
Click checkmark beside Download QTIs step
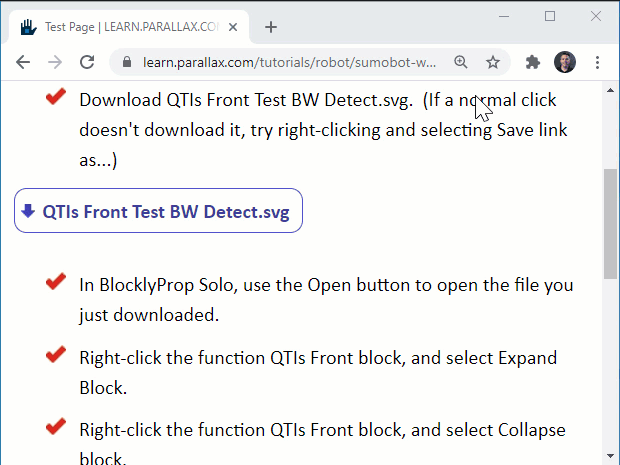pyautogui.click(x=56, y=97)
